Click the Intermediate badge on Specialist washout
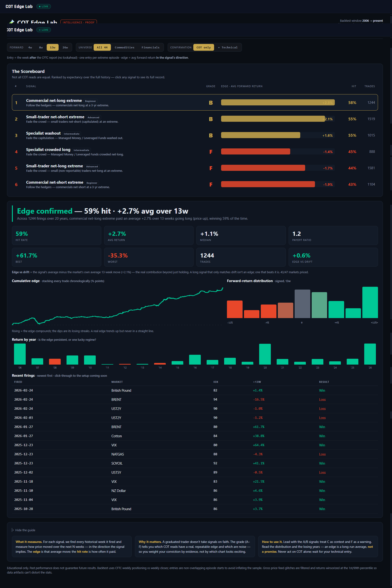This screenshot has height=588, width=392. [71, 134]
